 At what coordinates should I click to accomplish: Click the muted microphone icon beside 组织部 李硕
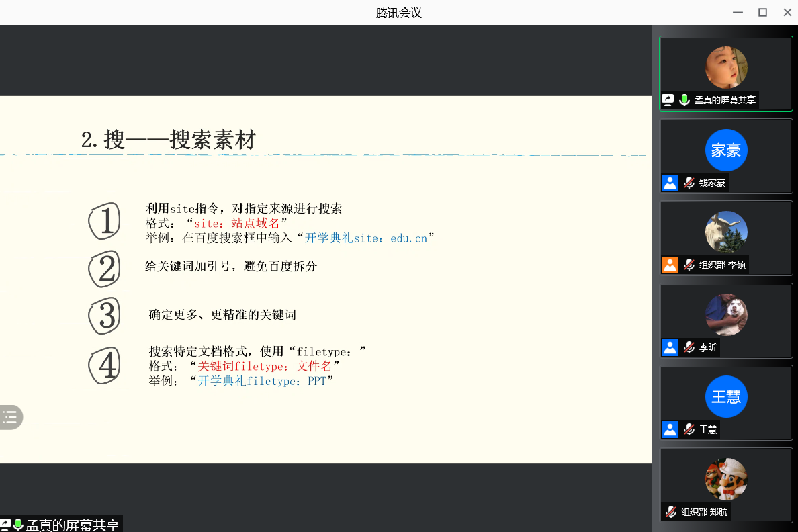point(689,265)
